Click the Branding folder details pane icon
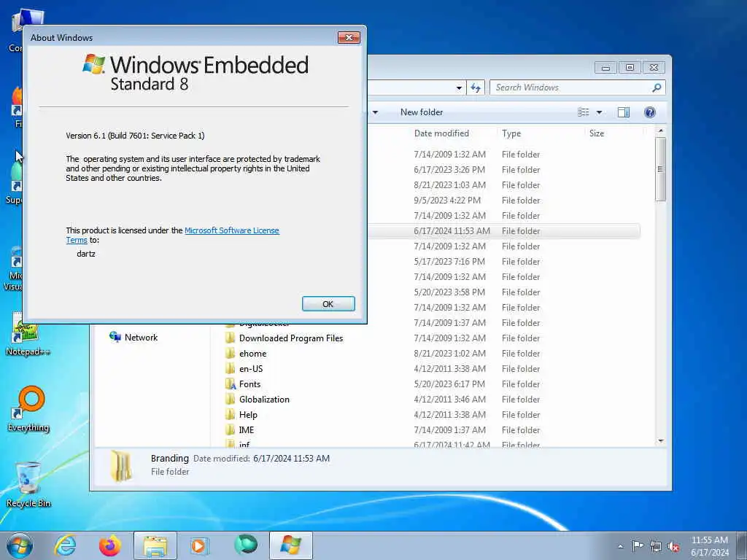 click(x=121, y=466)
